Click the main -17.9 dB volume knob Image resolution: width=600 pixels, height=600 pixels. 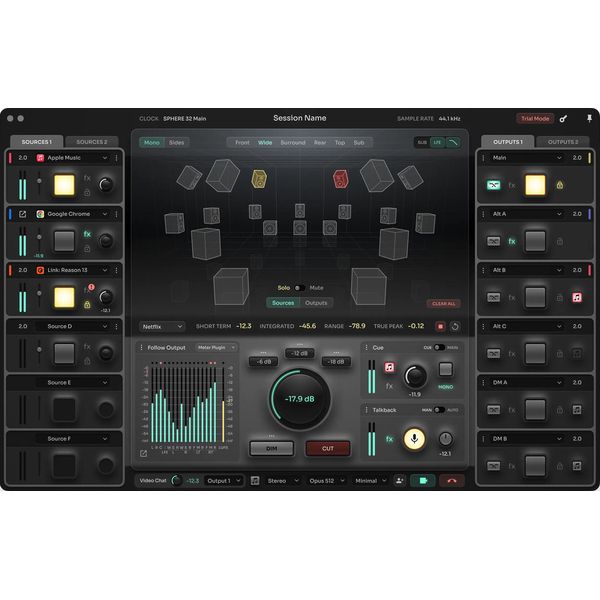coord(299,399)
